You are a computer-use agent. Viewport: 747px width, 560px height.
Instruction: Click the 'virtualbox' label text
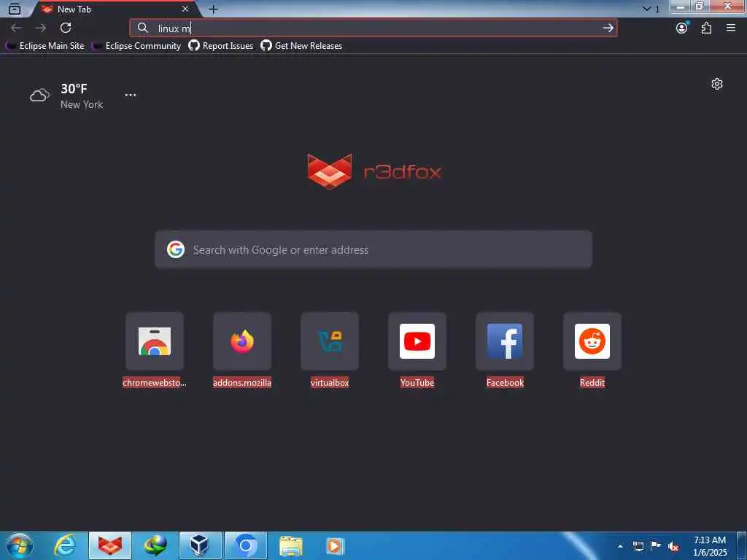(x=330, y=382)
